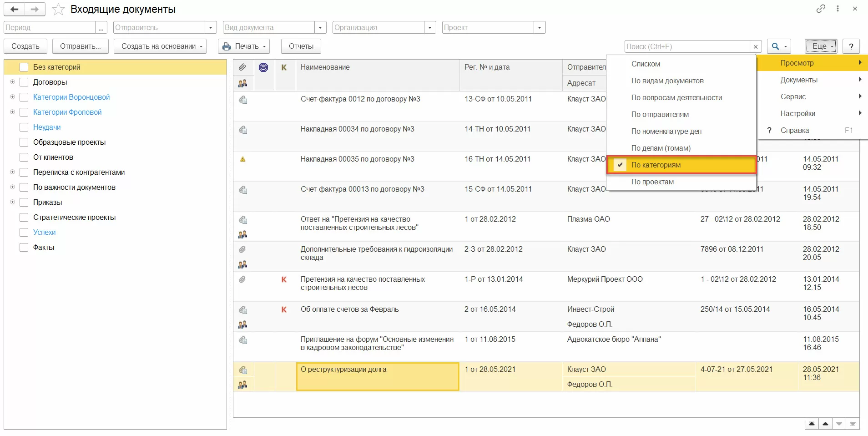Add page to favorites star

click(x=58, y=10)
